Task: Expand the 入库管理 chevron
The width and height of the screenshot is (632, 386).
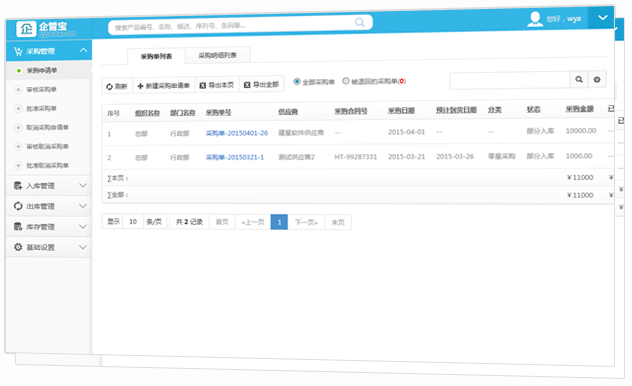Action: [x=83, y=185]
